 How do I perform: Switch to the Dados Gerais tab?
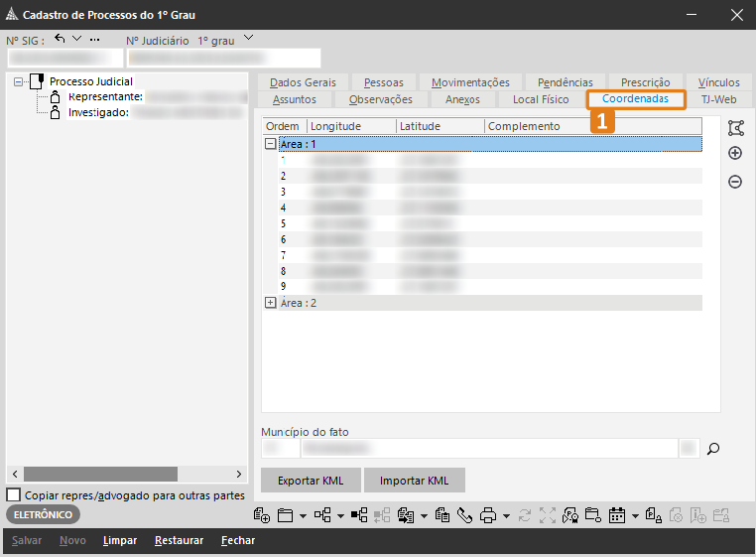point(303,82)
